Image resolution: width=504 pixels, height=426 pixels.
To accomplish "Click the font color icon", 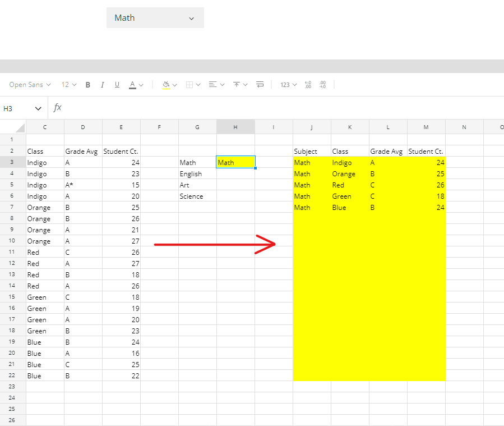I will click(x=132, y=85).
